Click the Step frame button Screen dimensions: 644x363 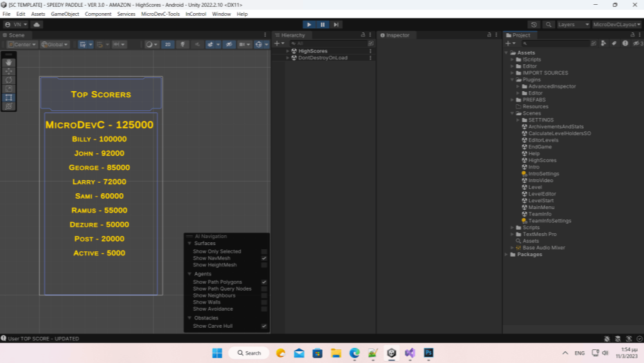tap(336, 25)
